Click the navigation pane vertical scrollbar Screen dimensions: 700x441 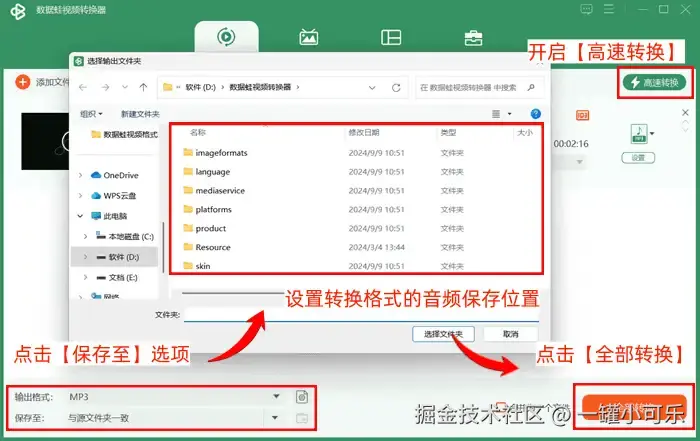[163, 248]
